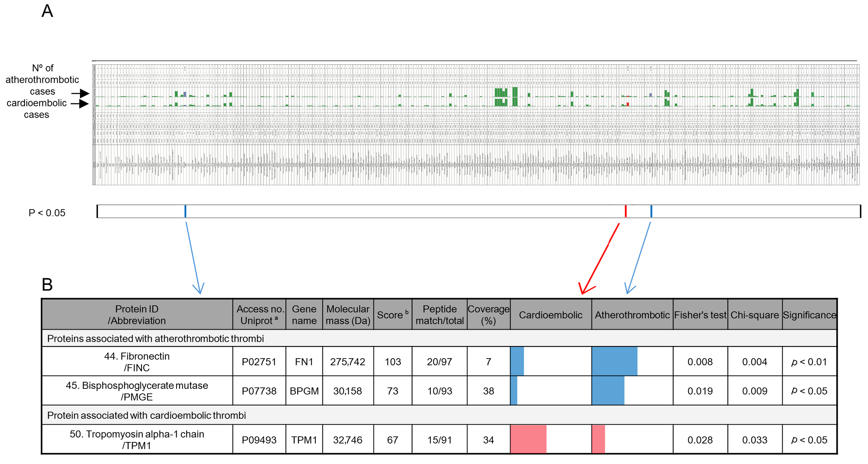Viewport: 868px width, 464px height.
Task: Click the Protein ID /Abbreviation header
Action: [x=137, y=314]
